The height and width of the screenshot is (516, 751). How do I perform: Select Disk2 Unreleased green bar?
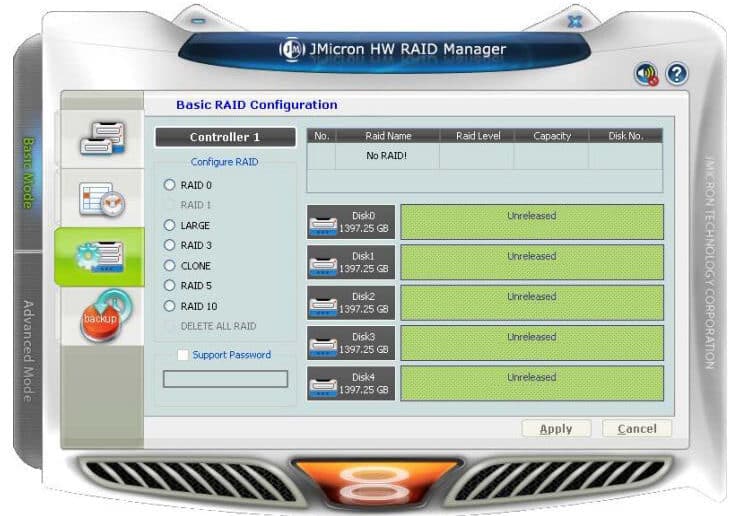click(532, 302)
